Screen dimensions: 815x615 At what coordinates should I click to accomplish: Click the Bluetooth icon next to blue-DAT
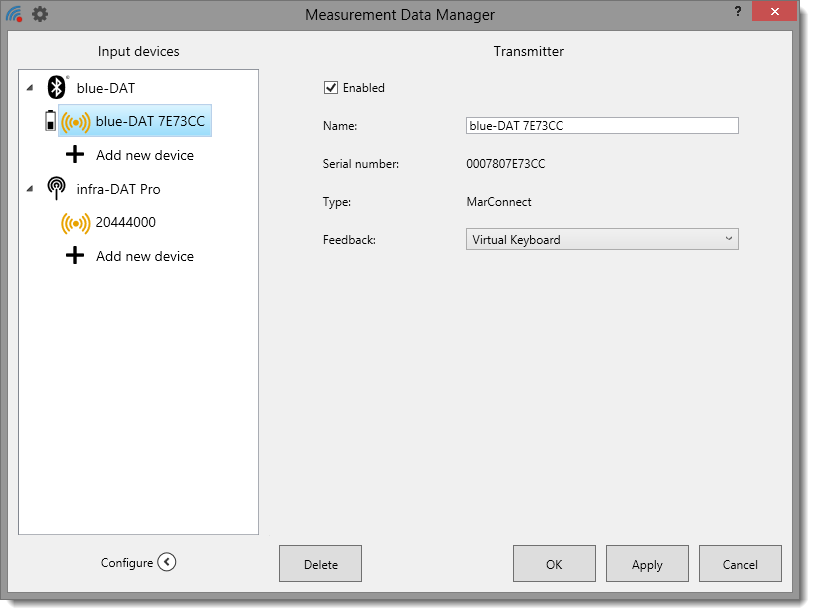pos(57,88)
